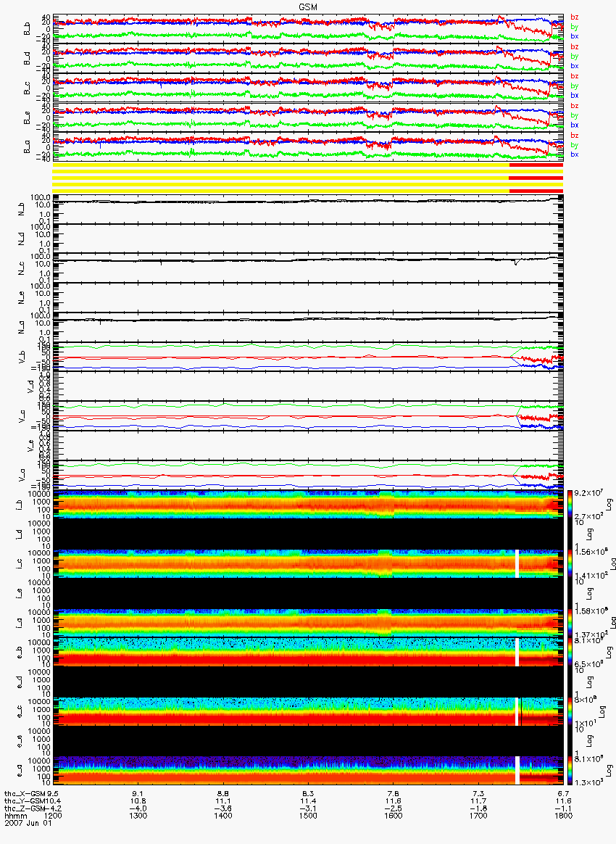Viewport: 616px width, 844px height.
Task: Click the e_a spectrogram color bar
Action: pos(571,771)
